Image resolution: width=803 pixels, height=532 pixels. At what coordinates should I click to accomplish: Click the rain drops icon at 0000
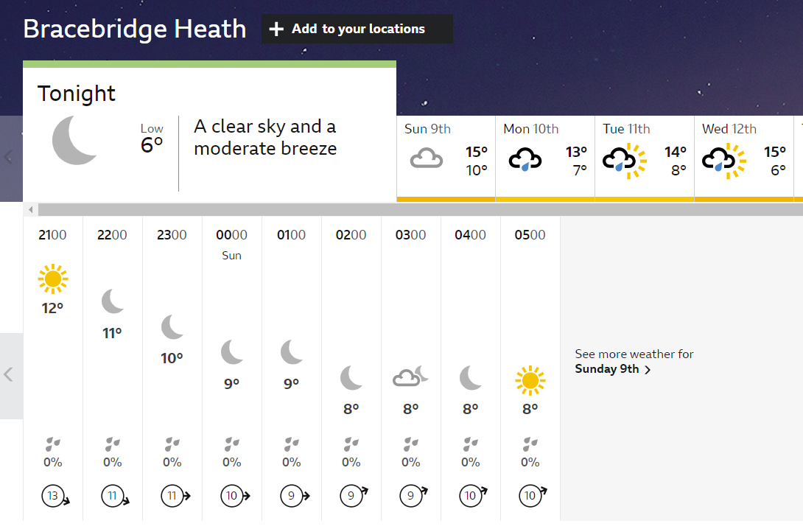(x=231, y=444)
